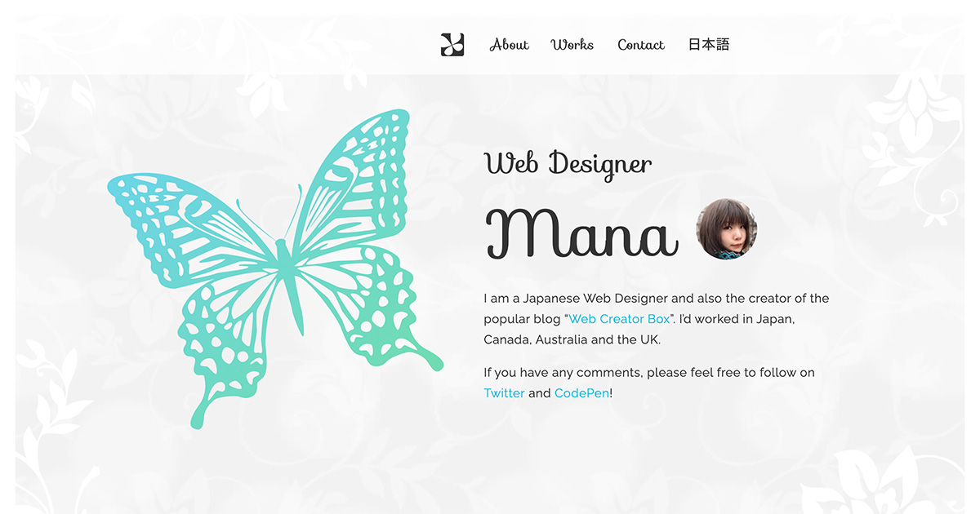Open the Contact menu item

641,45
